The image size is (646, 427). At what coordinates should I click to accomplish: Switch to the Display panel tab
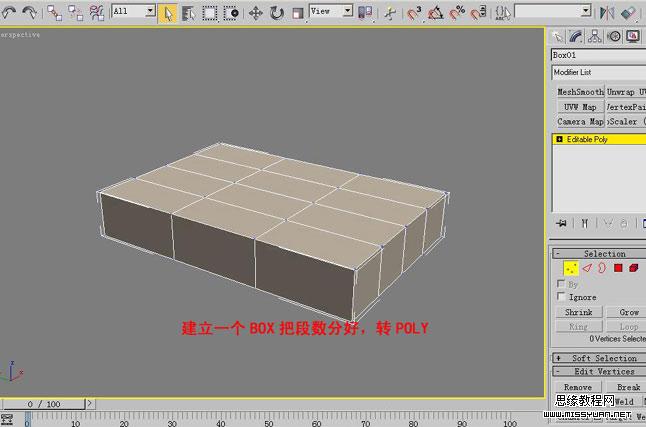coord(633,37)
